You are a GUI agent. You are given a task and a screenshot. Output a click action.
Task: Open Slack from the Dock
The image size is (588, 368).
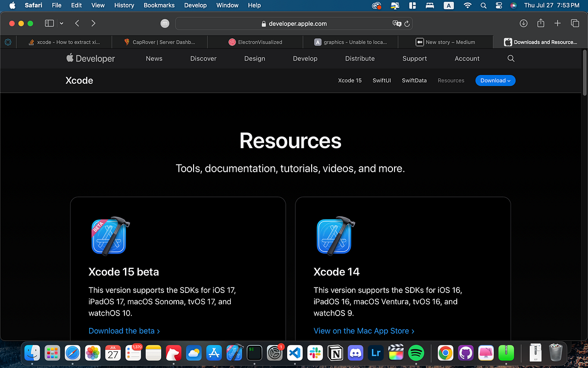click(x=315, y=353)
